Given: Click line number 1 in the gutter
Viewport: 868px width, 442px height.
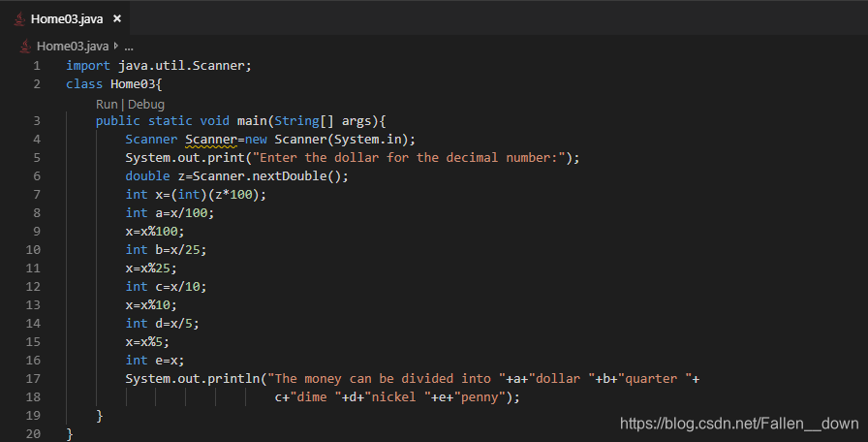Looking at the screenshot, I should tap(37, 66).
